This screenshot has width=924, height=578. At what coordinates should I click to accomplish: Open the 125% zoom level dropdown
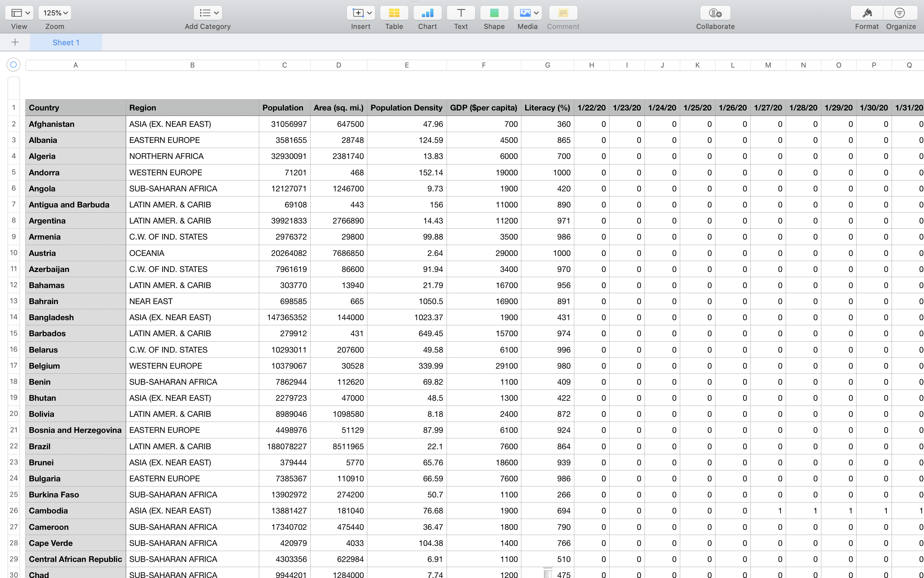(55, 13)
